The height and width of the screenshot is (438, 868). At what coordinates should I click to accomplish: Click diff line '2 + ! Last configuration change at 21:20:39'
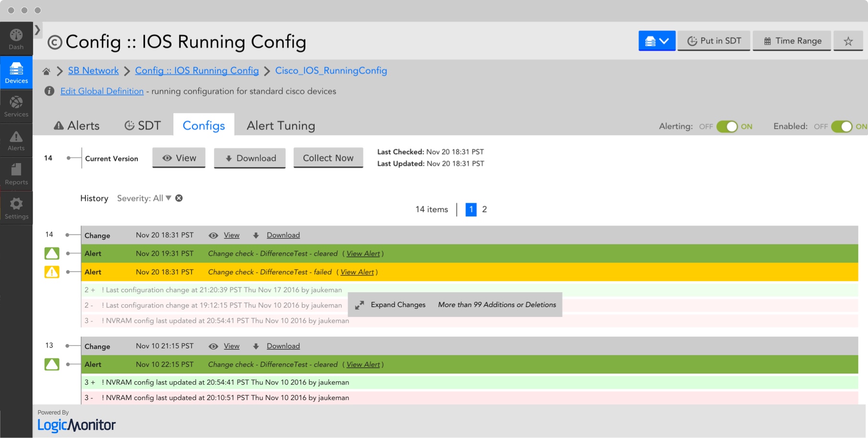pos(470,290)
